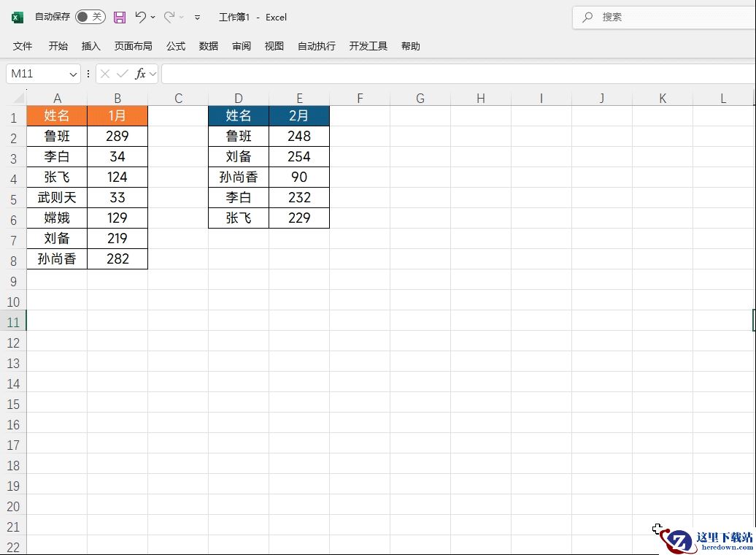Open the 页面布局 ribbon tab

click(133, 46)
